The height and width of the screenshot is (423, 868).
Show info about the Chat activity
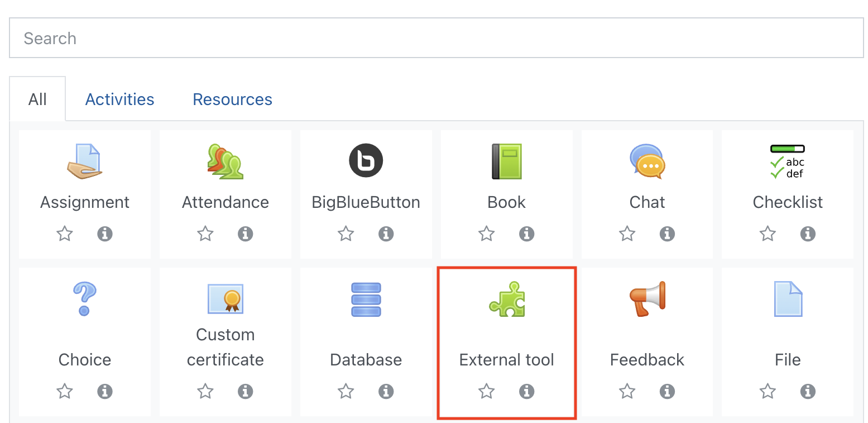667,234
